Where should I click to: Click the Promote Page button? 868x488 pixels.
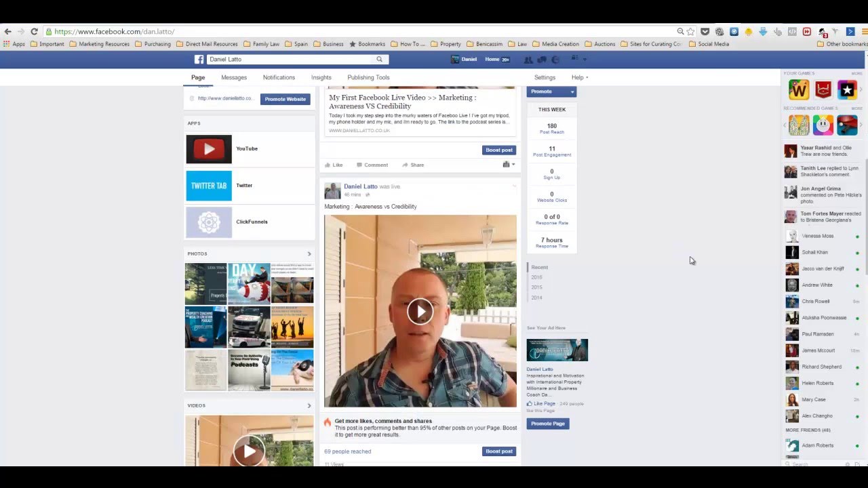(548, 424)
